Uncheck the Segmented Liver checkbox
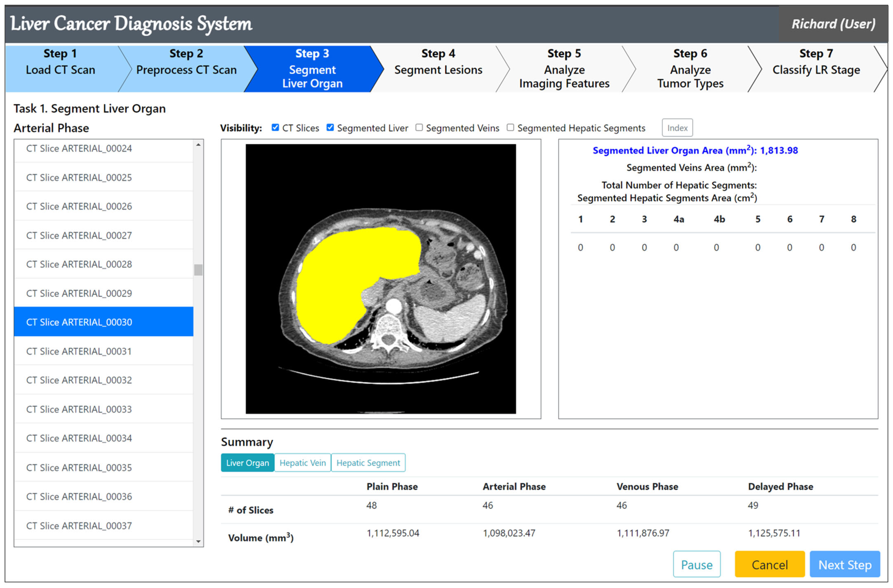Viewport: 893px width, 588px height. click(x=330, y=127)
